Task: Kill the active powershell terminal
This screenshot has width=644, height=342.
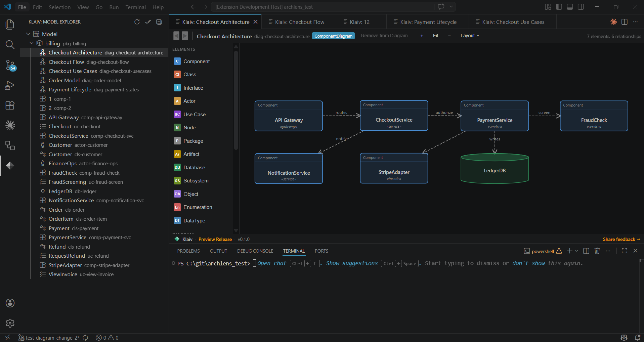Action: click(597, 251)
